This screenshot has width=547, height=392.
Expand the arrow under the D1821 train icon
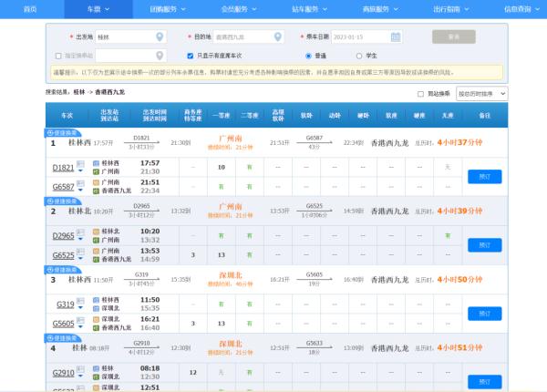(x=80, y=170)
